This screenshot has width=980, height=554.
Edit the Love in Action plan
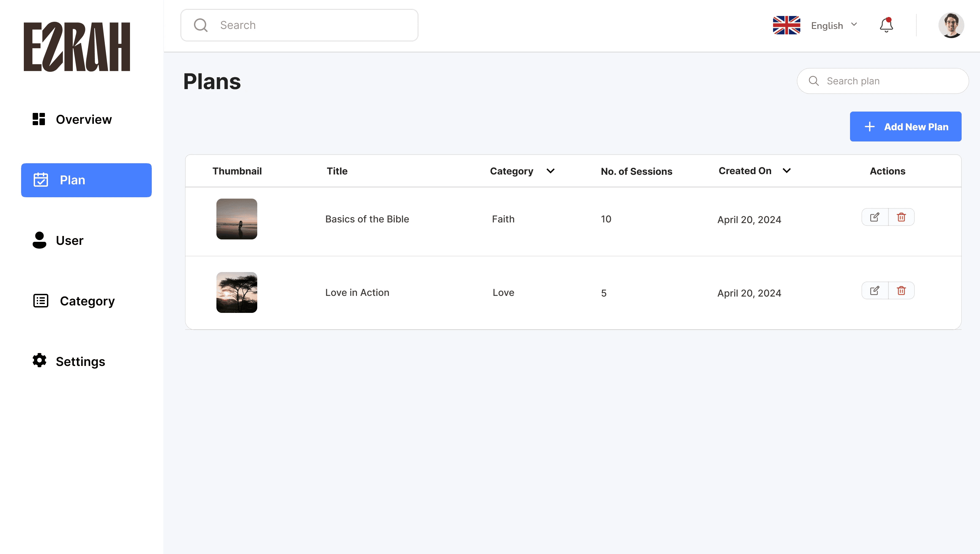(x=875, y=291)
